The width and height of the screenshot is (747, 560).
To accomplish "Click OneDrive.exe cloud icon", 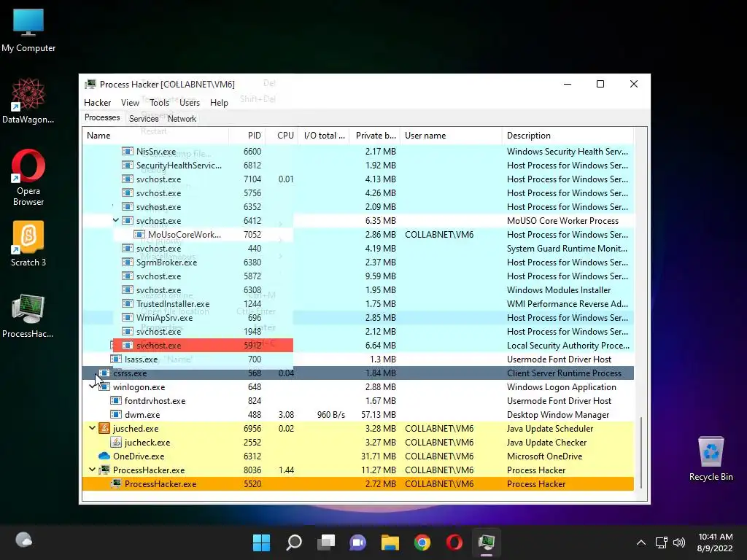I will coord(104,456).
